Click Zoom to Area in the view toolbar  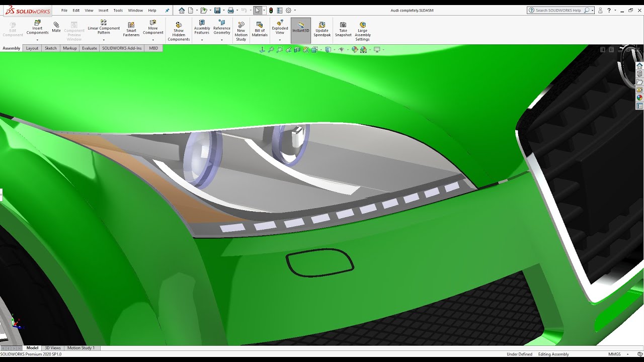coord(280,50)
